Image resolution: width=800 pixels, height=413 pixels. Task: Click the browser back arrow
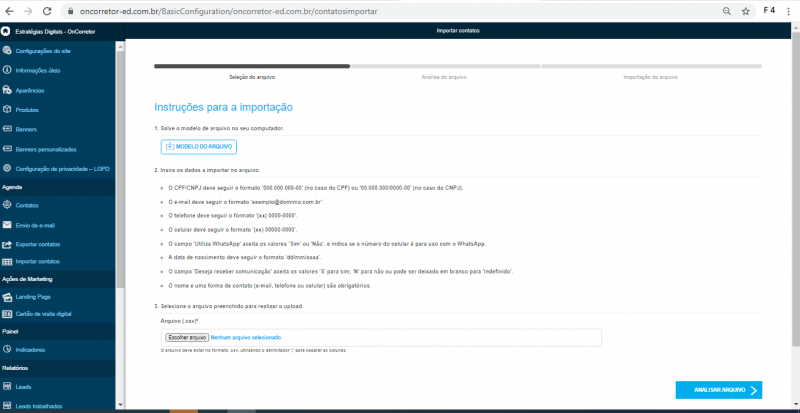coord(9,11)
